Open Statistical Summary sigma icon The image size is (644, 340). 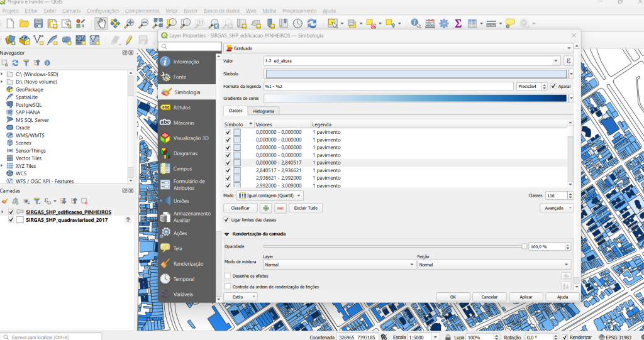[x=458, y=23]
